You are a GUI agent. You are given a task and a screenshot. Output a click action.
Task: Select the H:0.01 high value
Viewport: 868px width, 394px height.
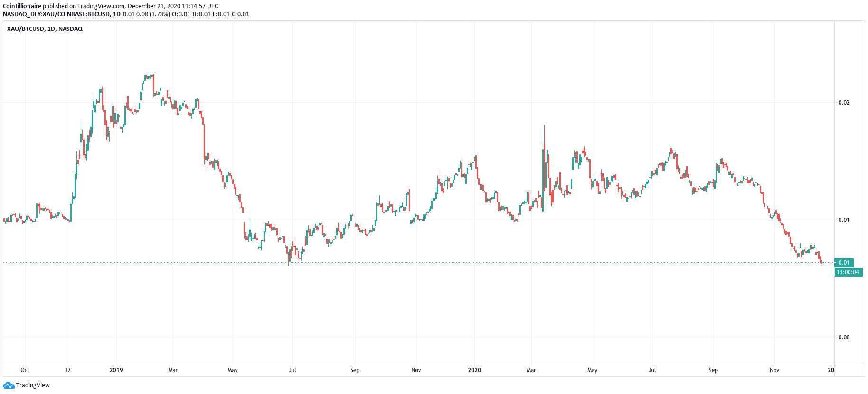[x=201, y=14]
